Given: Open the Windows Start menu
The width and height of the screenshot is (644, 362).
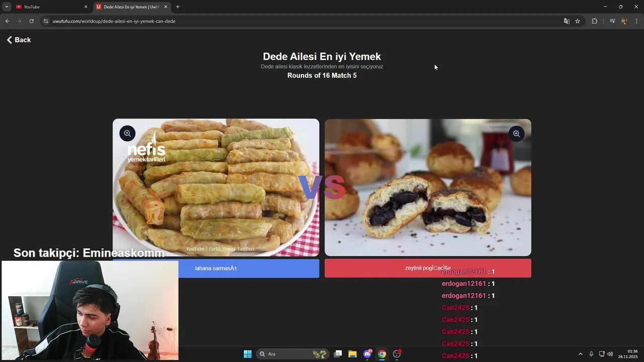Looking at the screenshot, I should [248, 354].
